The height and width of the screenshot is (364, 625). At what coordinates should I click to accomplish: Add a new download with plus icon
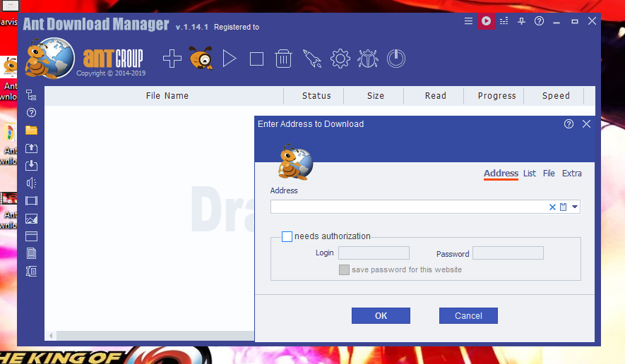[x=172, y=59]
